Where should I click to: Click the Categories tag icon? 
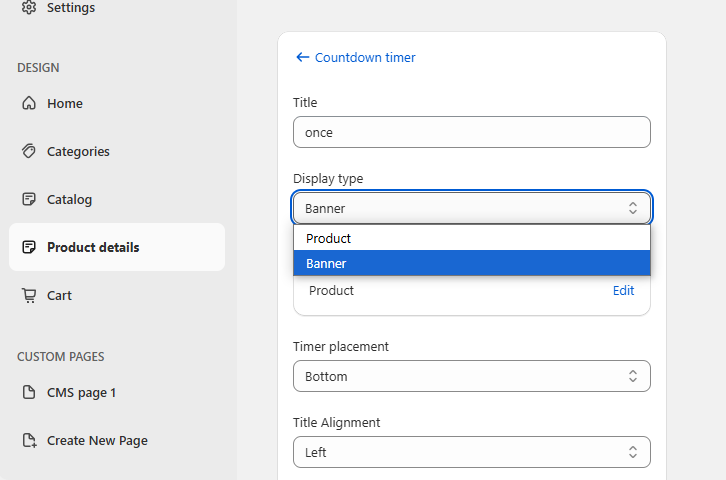(x=29, y=151)
